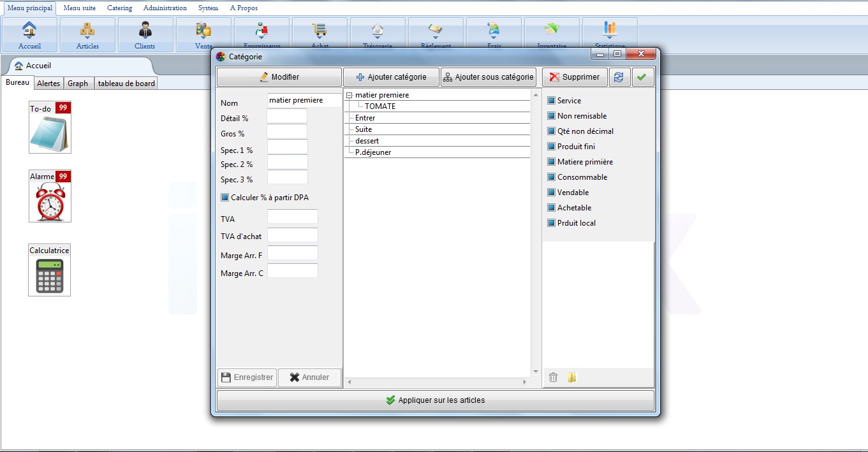
Task: Click the Accueil home icon in toolbar
Action: click(x=29, y=34)
